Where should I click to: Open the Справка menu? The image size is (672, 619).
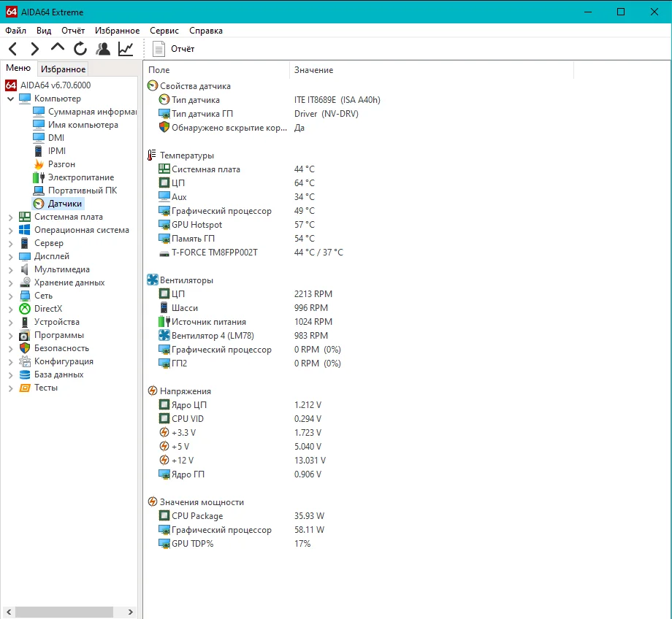click(206, 31)
